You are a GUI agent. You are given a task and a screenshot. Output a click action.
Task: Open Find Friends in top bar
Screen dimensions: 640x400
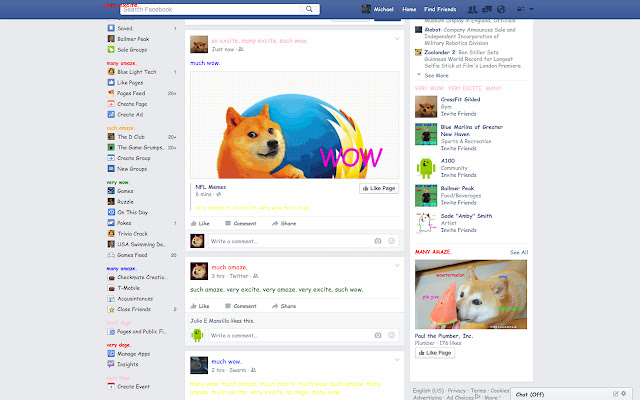440,9
